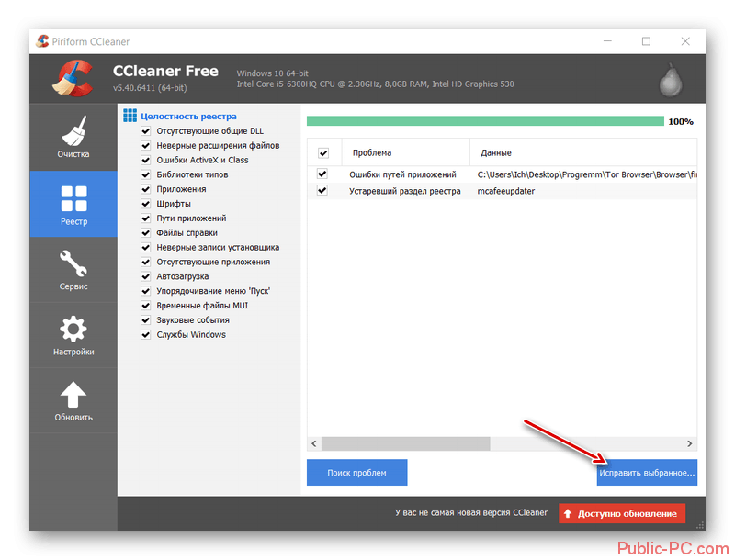735x560 pixels.
Task: Uncheck the Устаревший раздел реестра result row
Action: point(322,191)
